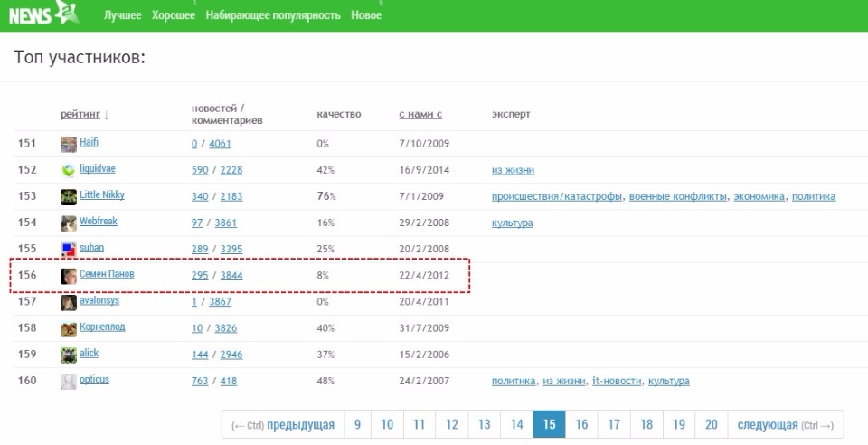Open the Набирающее популярность tab
The height and width of the screenshot is (445, 868).
pyautogui.click(x=273, y=15)
